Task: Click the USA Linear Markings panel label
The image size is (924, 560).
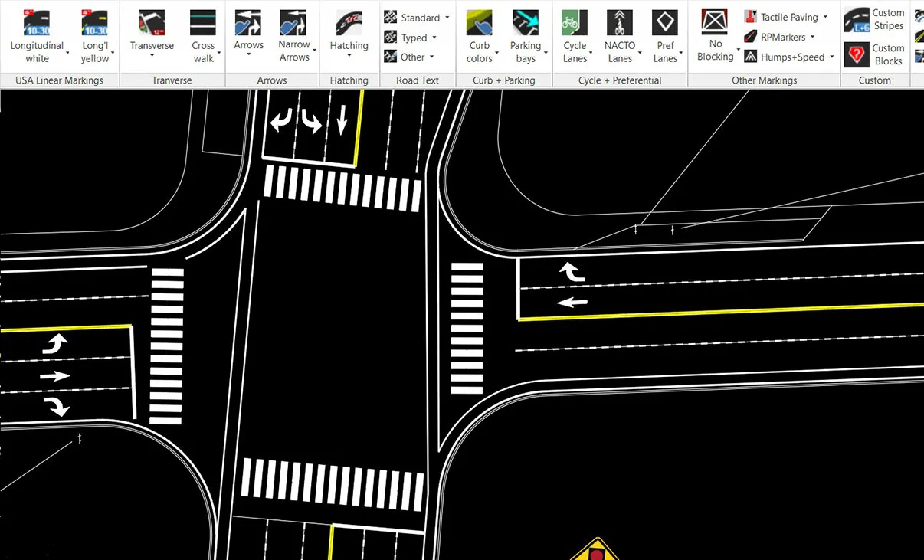Action: click(x=59, y=80)
